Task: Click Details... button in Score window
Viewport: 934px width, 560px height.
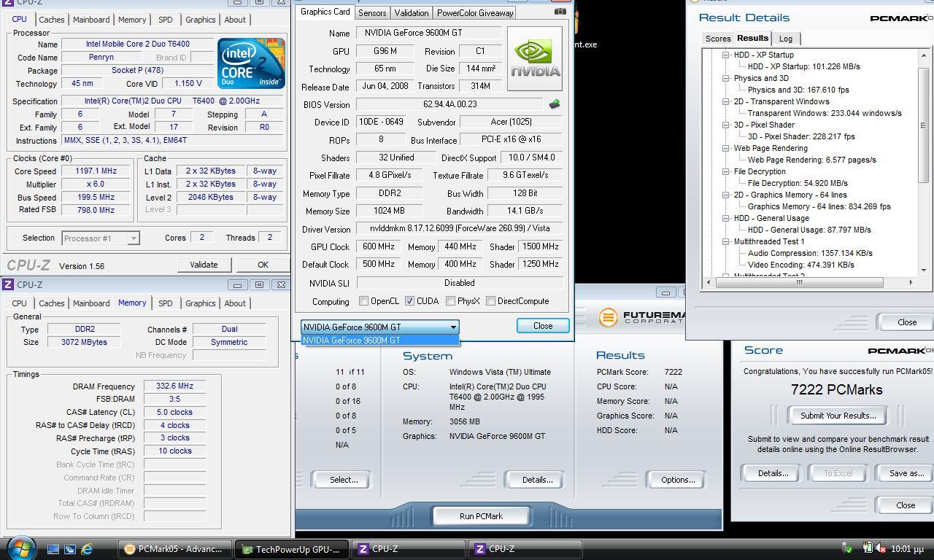Action: click(x=773, y=473)
